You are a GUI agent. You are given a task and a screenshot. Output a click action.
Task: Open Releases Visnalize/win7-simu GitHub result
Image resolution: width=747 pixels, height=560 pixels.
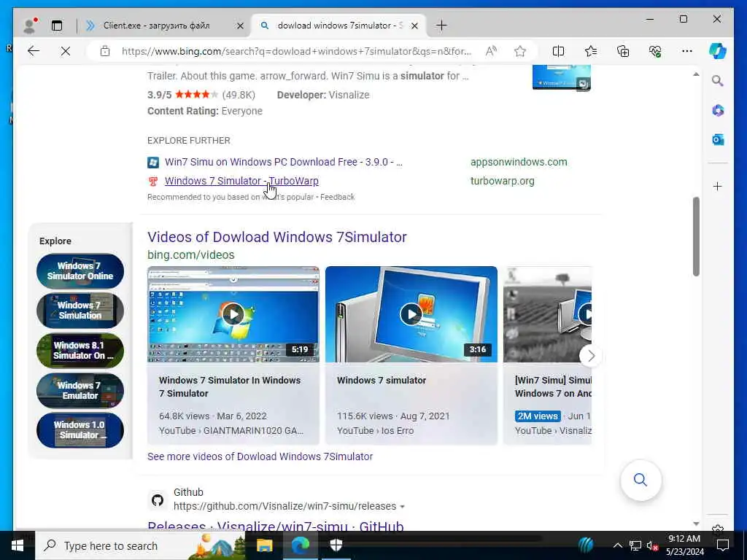[x=275, y=526]
